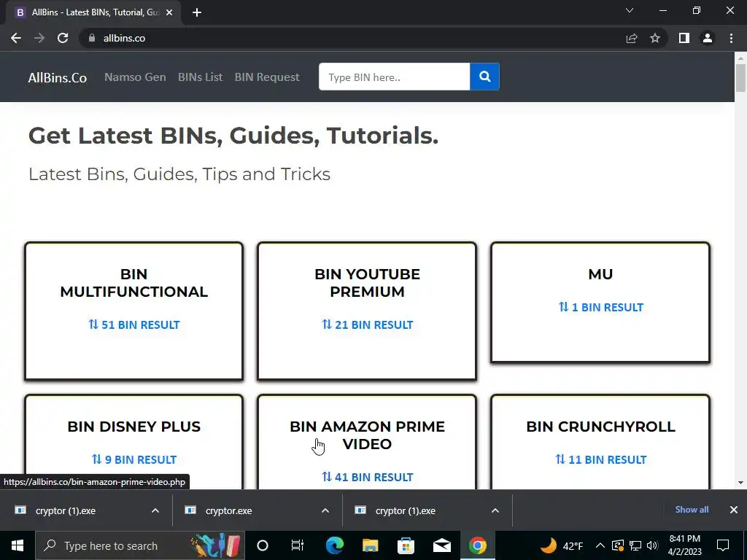
Task: Expand options for last cryptor (1).exe
Action: click(x=495, y=510)
